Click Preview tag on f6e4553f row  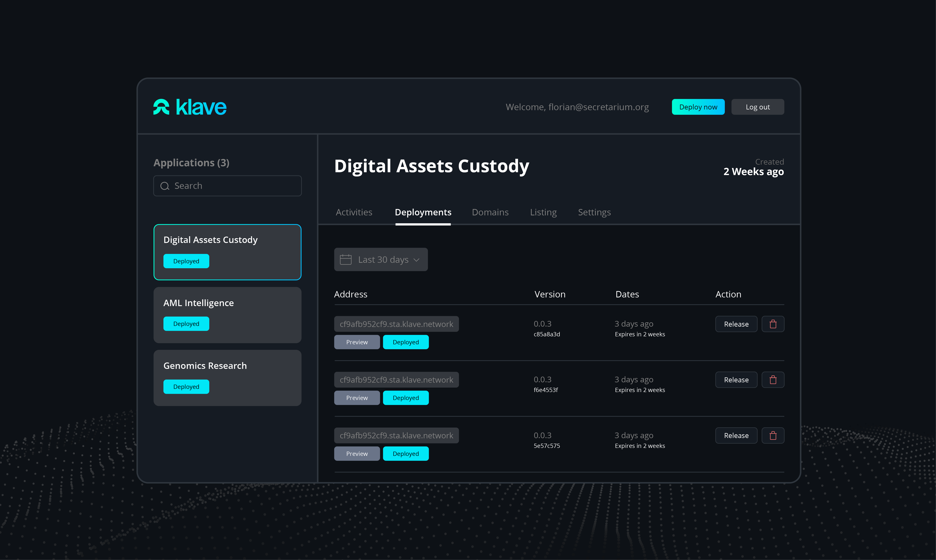[x=357, y=398]
